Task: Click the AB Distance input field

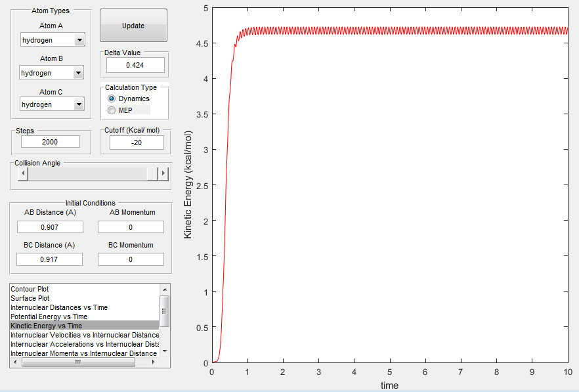Action: pos(50,227)
